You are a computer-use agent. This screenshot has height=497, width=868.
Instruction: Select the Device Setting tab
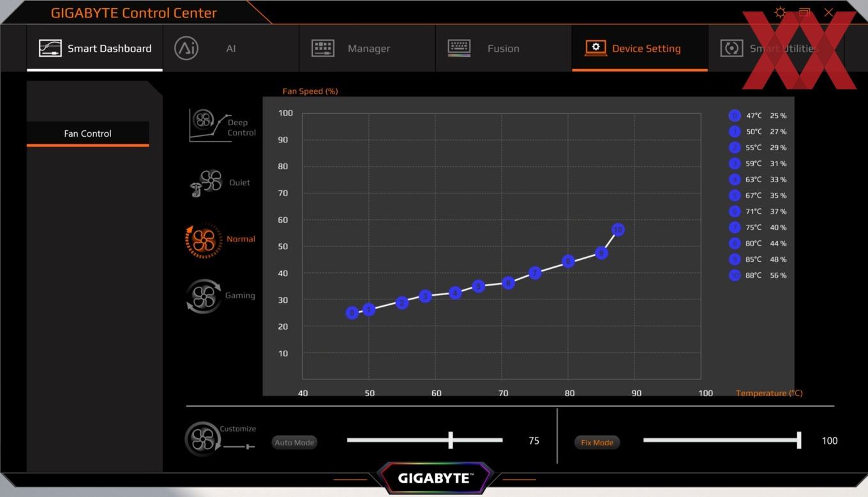(640, 49)
